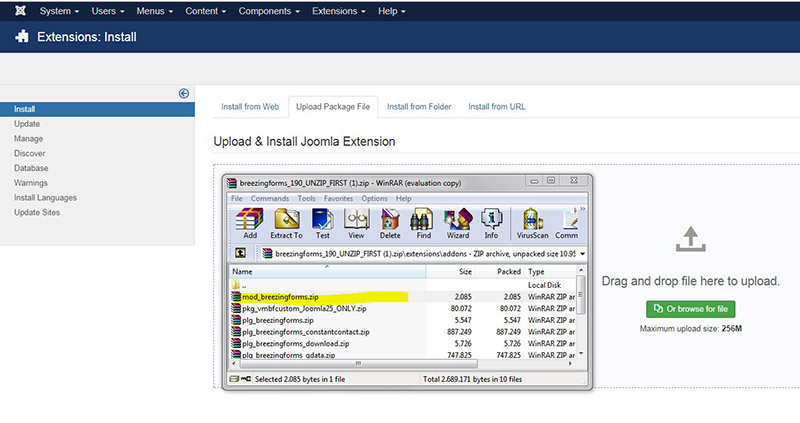Open Update Sites in sidebar
The image size is (800, 423).
[37, 212]
